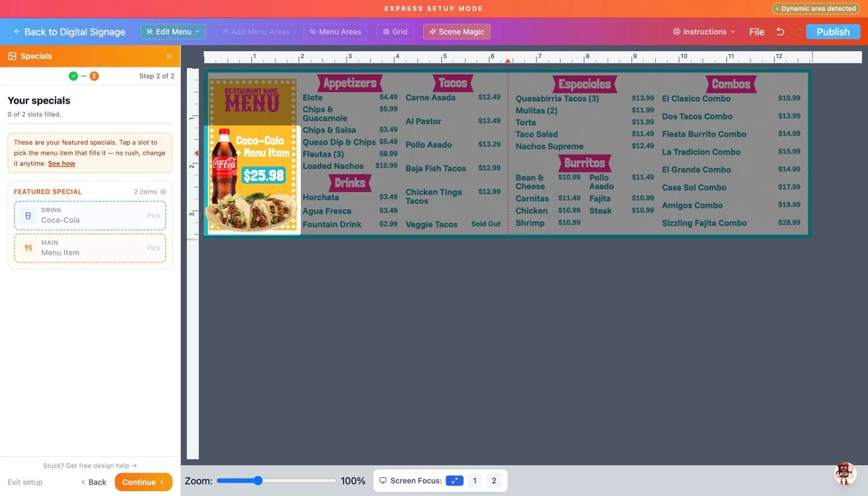This screenshot has height=496, width=868.
Task: Click the $25.98 price tag on the special
Action: (x=263, y=175)
